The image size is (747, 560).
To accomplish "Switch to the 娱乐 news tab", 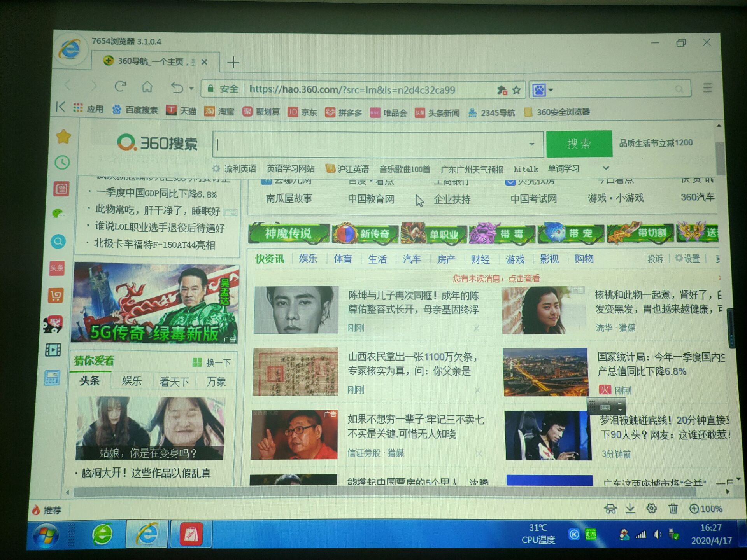I will coord(308,258).
